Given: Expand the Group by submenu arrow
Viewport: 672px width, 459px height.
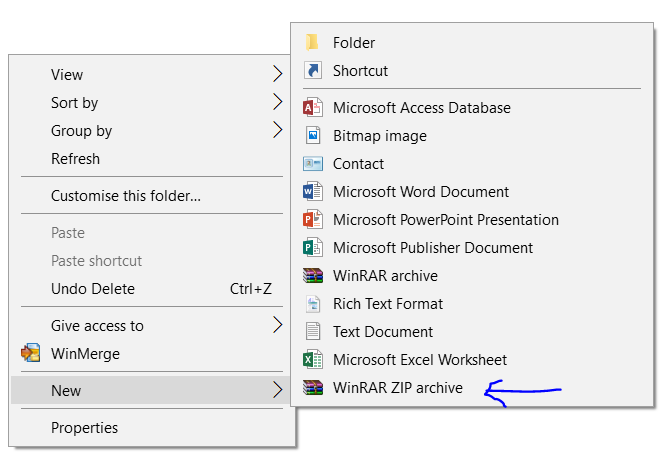Looking at the screenshot, I should click(x=278, y=130).
